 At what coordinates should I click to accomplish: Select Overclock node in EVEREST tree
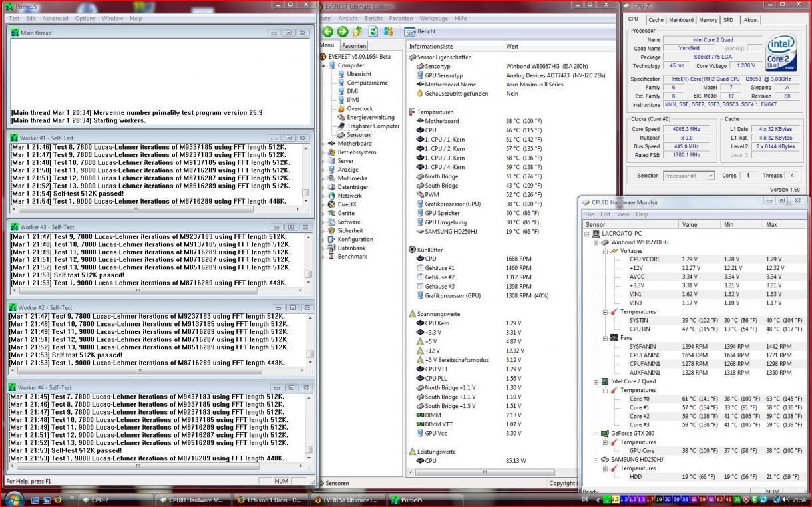pyautogui.click(x=360, y=108)
